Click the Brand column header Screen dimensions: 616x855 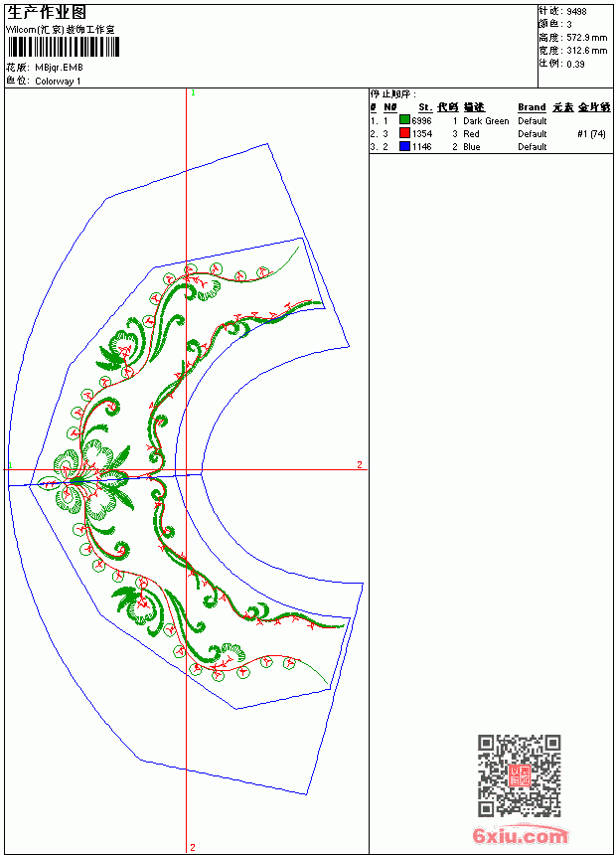click(x=532, y=107)
